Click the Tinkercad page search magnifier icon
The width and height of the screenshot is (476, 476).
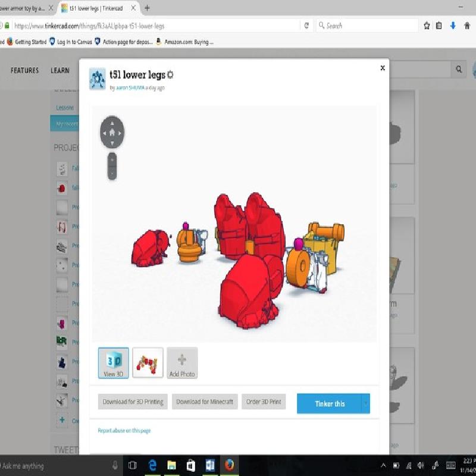(x=459, y=69)
